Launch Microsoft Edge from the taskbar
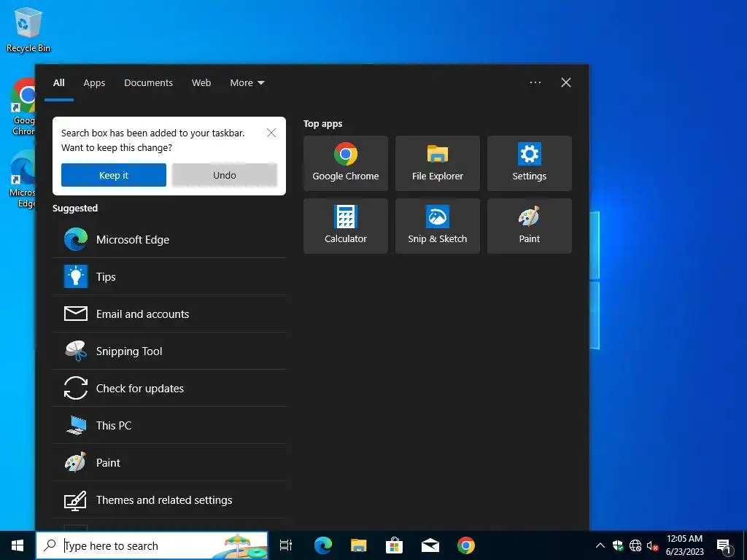 322,545
